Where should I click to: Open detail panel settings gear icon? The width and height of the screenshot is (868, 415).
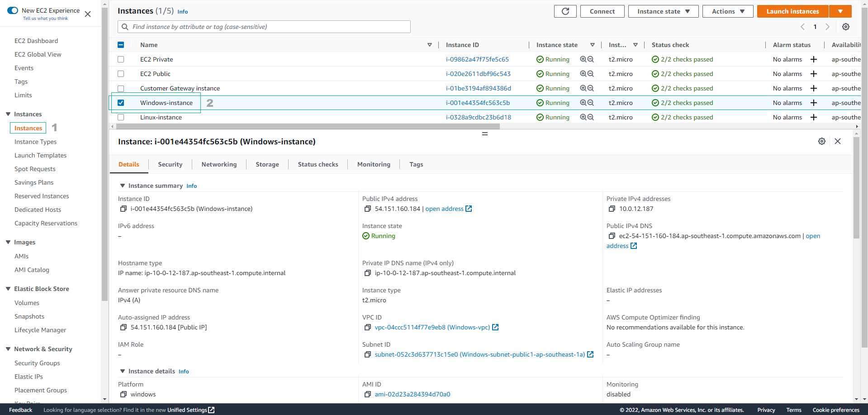[x=821, y=141]
